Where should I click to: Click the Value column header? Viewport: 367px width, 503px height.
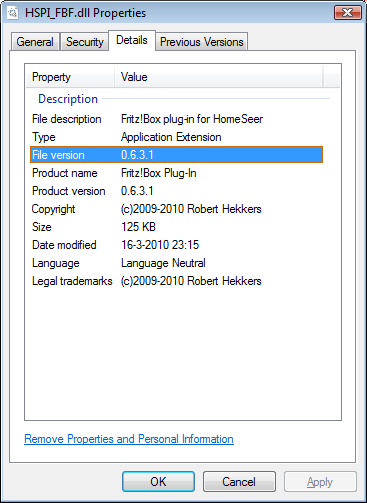[219, 77]
